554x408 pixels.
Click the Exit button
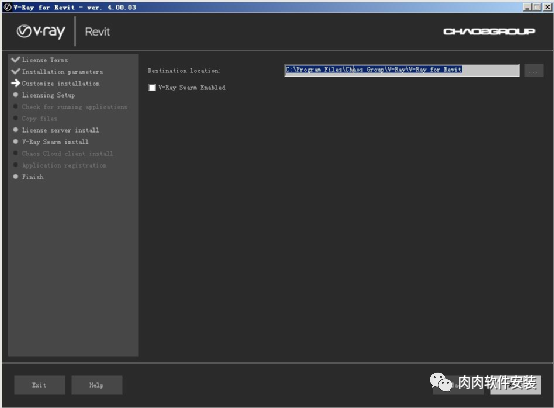(40, 385)
